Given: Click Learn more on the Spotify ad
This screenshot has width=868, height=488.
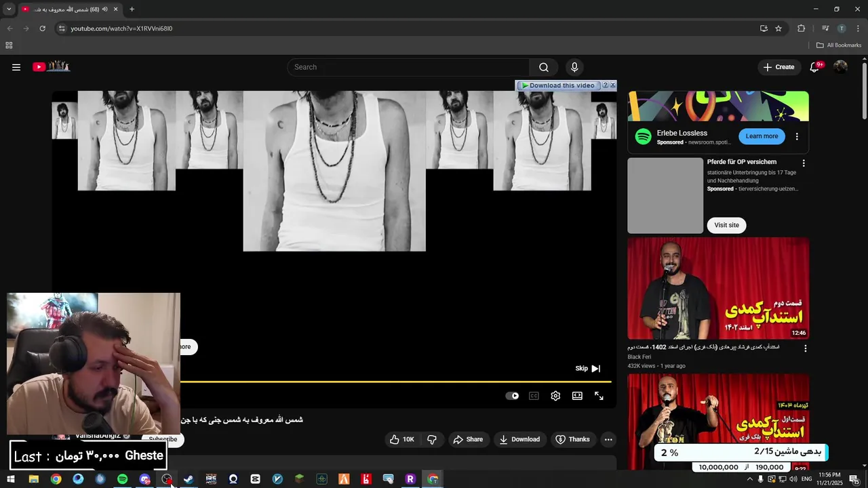Looking at the screenshot, I should click(762, 136).
